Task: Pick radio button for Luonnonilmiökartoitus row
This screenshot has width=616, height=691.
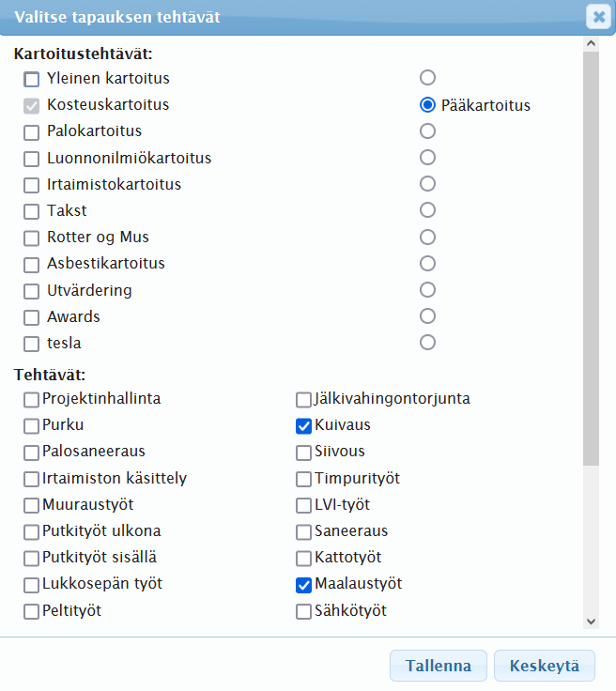Action: tap(428, 158)
